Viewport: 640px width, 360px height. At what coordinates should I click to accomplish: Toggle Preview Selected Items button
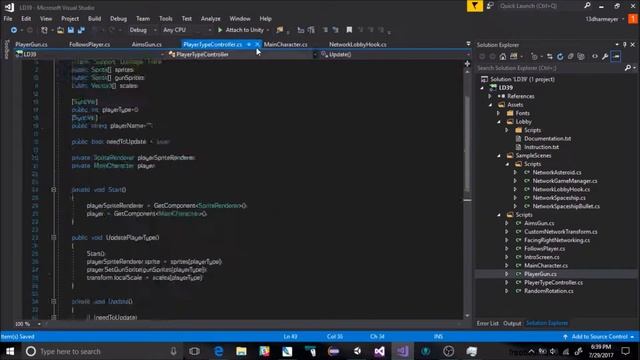pyautogui.click(x=616, y=57)
